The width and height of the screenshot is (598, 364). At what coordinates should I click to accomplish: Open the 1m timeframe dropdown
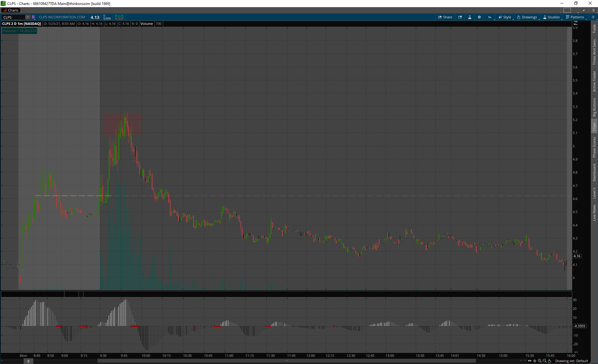click(490, 17)
